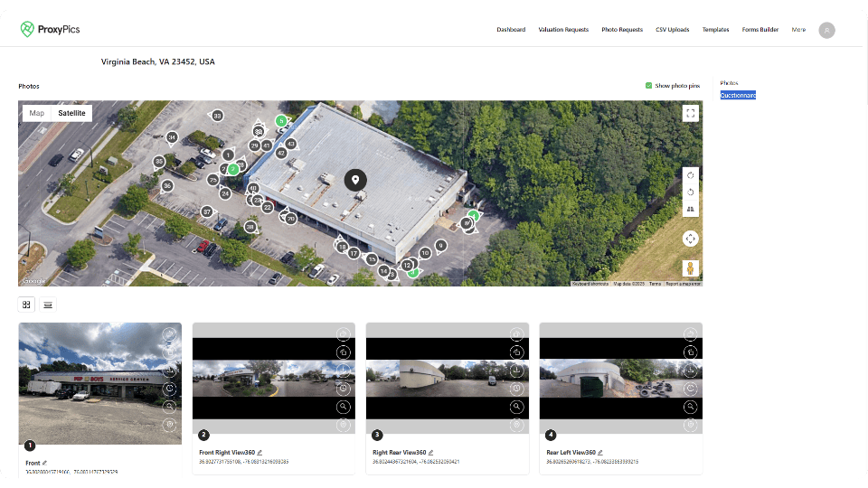The image size is (868, 488).
Task: Click the Street View pegman icon
Action: [691, 268]
